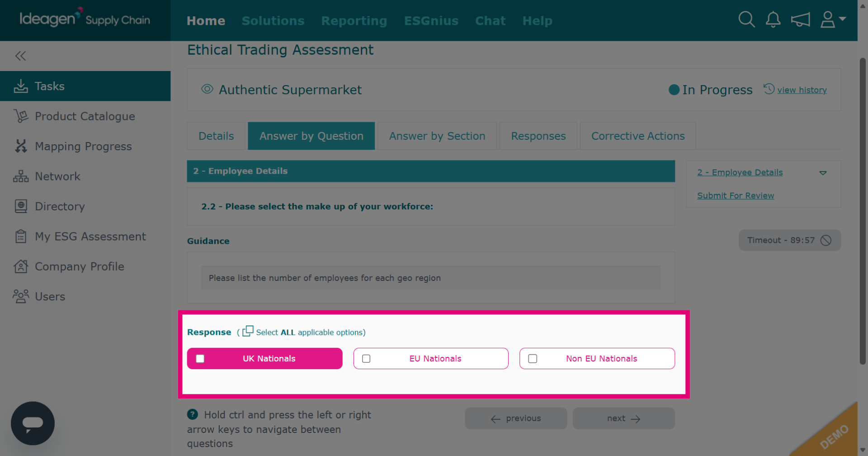Select the UK Nationals option label
Image resolution: width=868 pixels, height=456 pixels.
[x=269, y=359]
